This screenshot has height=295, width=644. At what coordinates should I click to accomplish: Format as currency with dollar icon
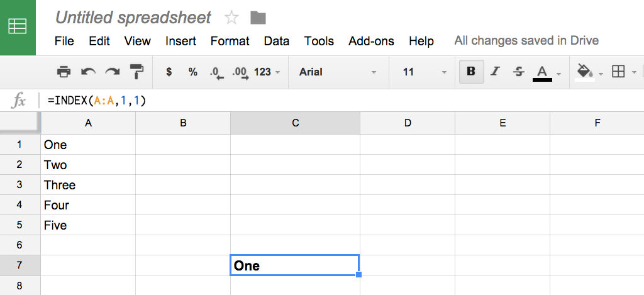tap(169, 72)
